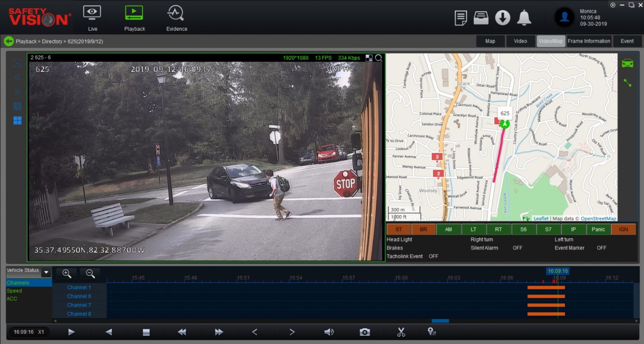Image resolution: width=644 pixels, height=344 pixels.
Task: Toggle the Panic alarm indicator
Action: pyautogui.click(x=598, y=229)
